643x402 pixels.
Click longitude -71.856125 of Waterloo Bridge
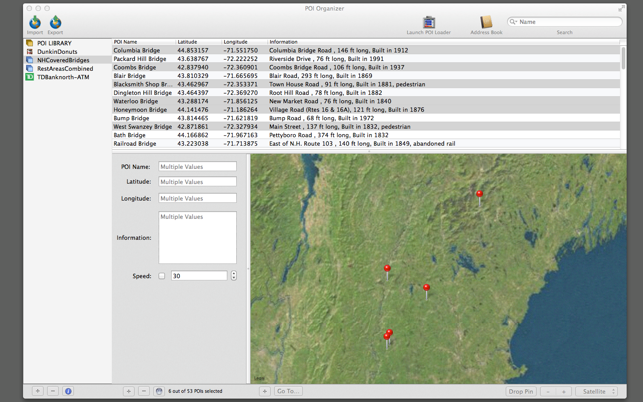[240, 101]
